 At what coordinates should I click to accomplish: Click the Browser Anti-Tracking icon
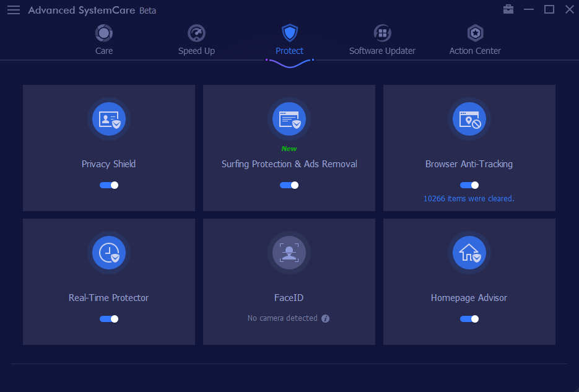pyautogui.click(x=469, y=119)
